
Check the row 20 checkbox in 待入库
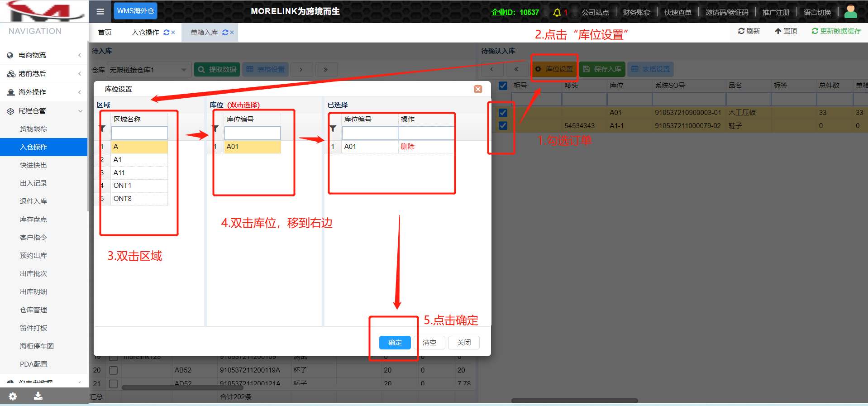113,370
